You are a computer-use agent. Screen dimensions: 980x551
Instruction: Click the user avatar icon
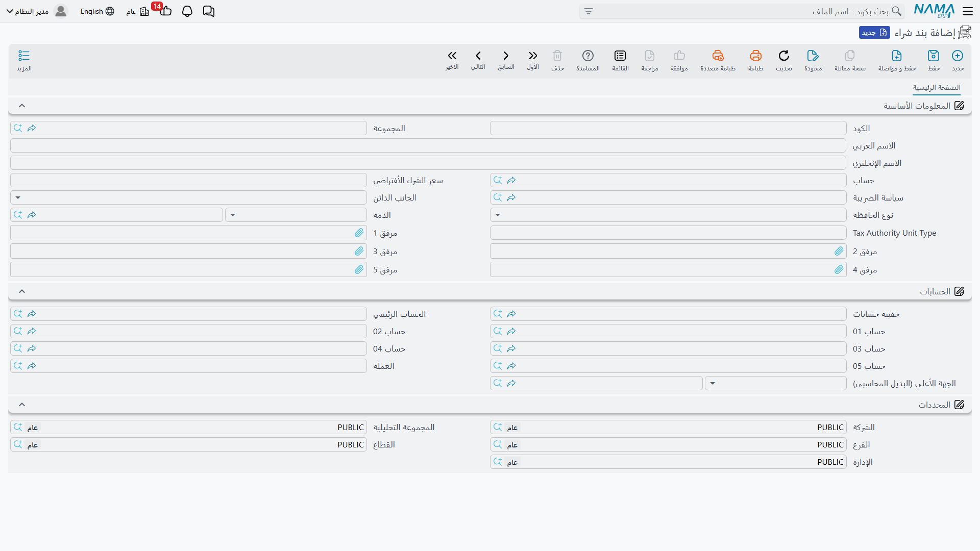pyautogui.click(x=61, y=11)
